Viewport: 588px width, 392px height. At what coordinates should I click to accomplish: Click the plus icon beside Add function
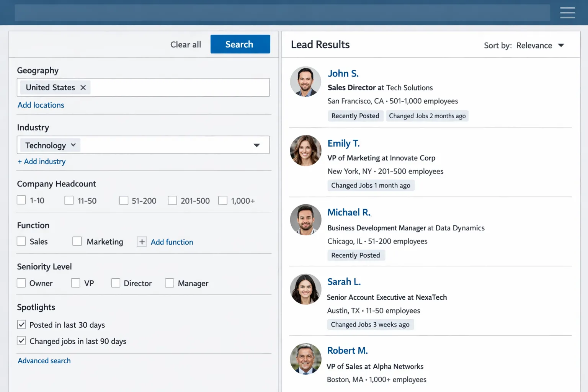pos(142,242)
